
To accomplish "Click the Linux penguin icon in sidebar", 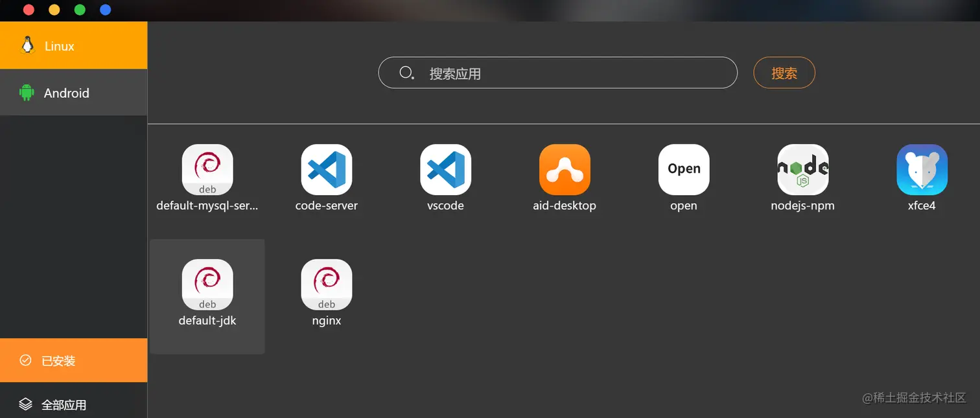I will [x=27, y=45].
